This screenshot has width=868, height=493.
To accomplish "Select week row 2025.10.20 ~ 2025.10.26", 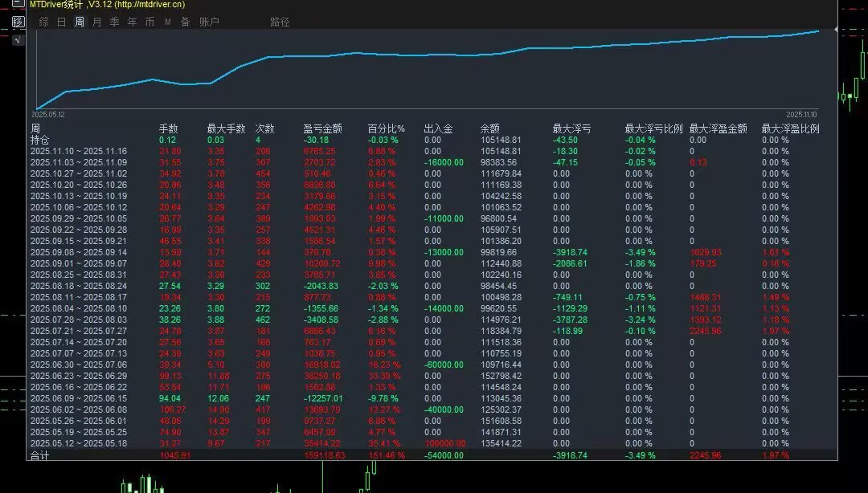I will [x=79, y=185].
